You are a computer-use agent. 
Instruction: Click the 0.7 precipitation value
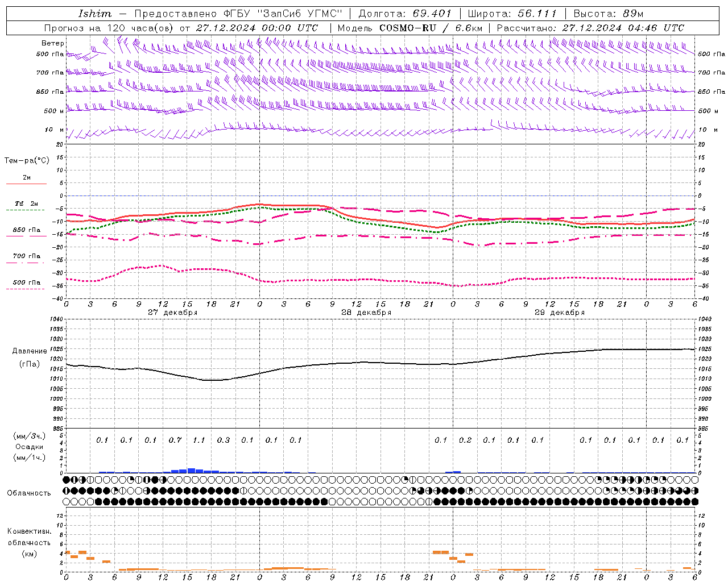pos(175,440)
